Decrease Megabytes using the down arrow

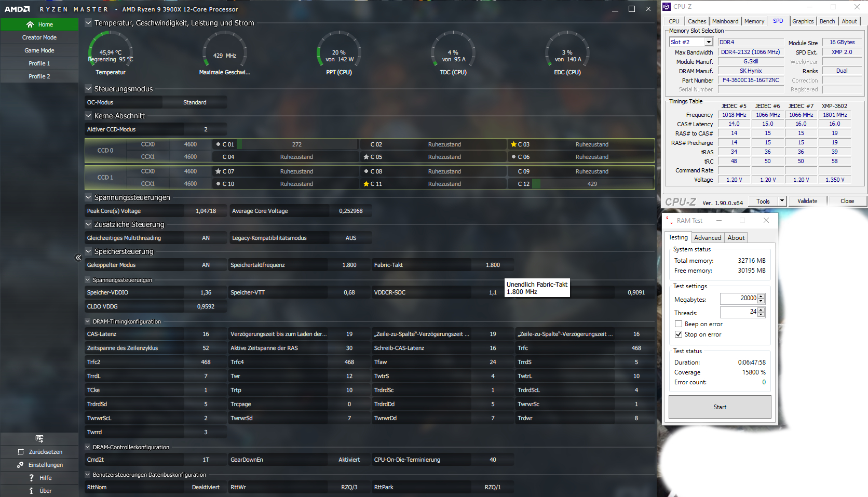point(761,301)
